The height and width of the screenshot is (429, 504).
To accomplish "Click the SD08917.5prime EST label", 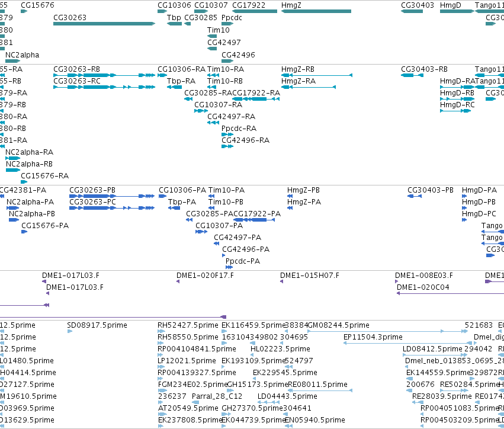I will pos(97,325).
